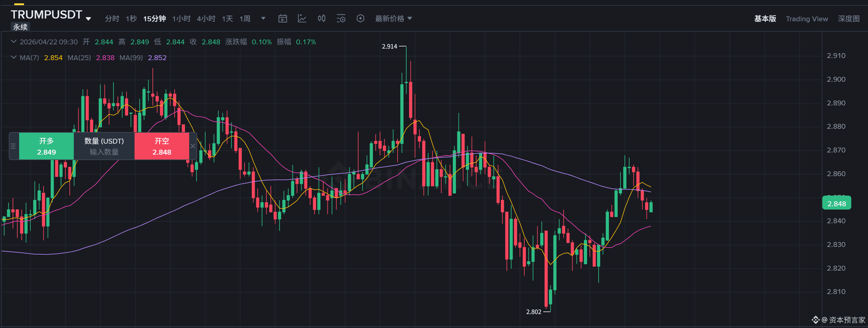Collapse the OHLC candle info row
868x328 pixels.
(13, 42)
